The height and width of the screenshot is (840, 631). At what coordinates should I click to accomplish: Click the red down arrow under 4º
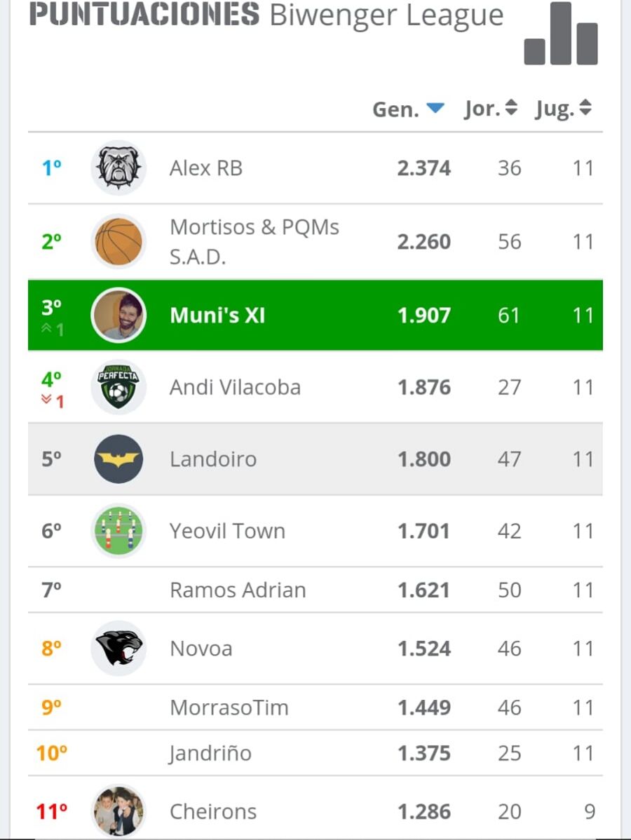coord(47,401)
